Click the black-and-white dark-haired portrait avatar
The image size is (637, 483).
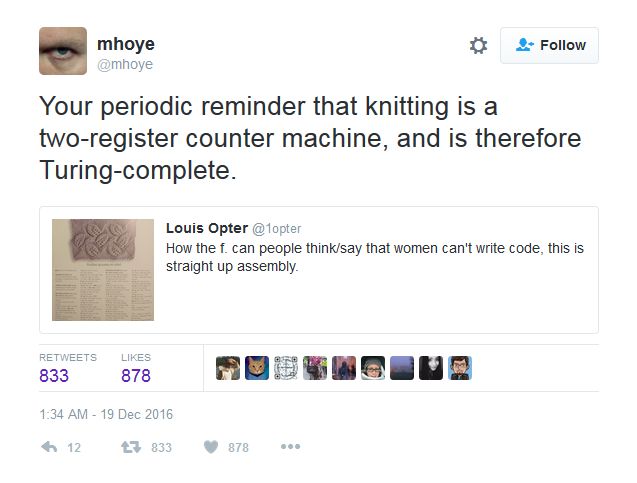click(431, 368)
